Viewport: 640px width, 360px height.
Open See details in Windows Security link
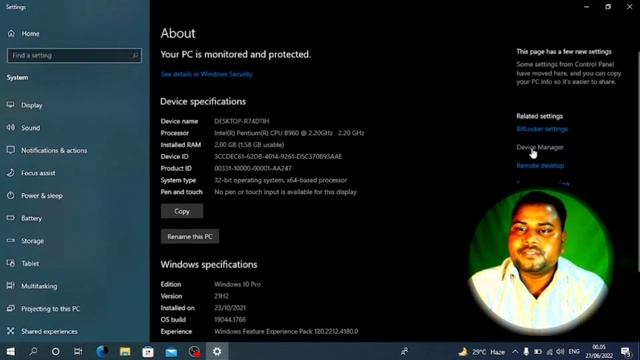[207, 74]
